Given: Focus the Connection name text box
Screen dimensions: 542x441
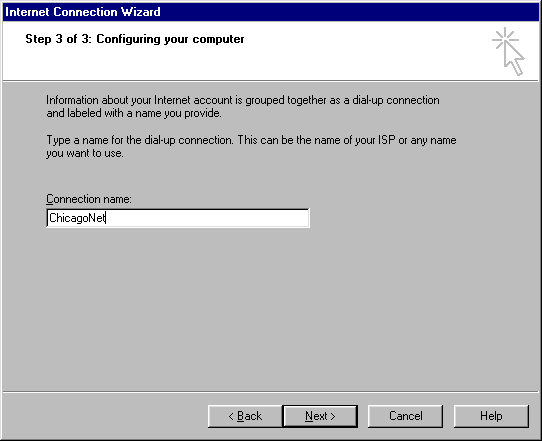Looking at the screenshot, I should 178,218.
